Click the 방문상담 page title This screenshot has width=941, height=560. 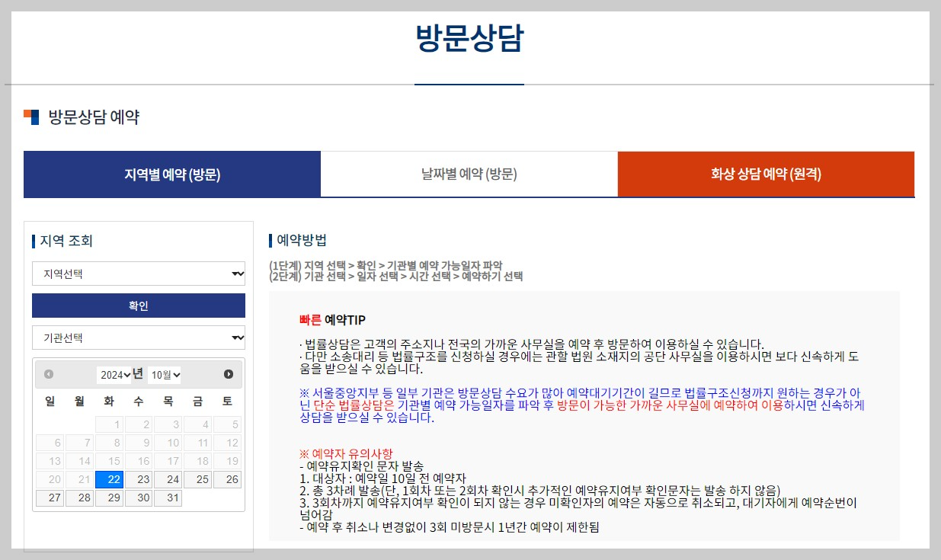[469, 38]
